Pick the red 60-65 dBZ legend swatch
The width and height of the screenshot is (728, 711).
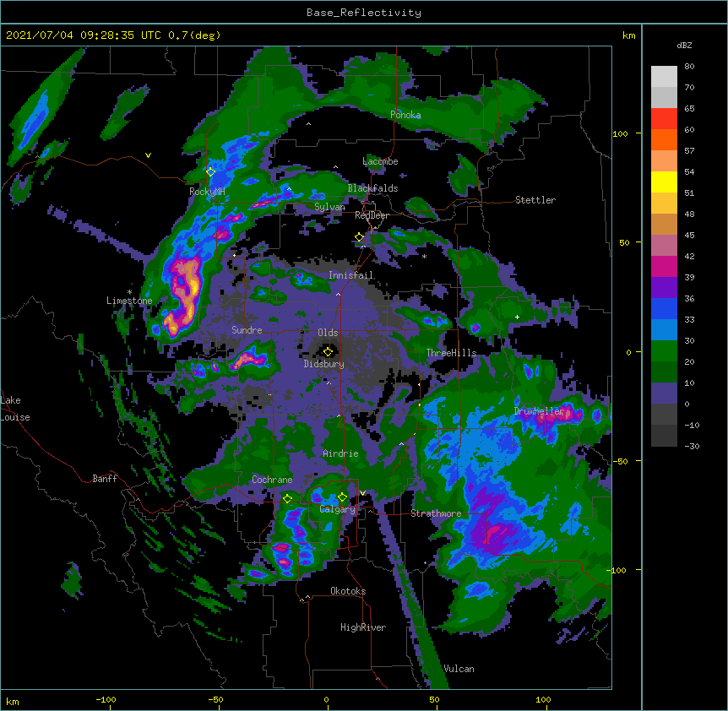pyautogui.click(x=664, y=119)
